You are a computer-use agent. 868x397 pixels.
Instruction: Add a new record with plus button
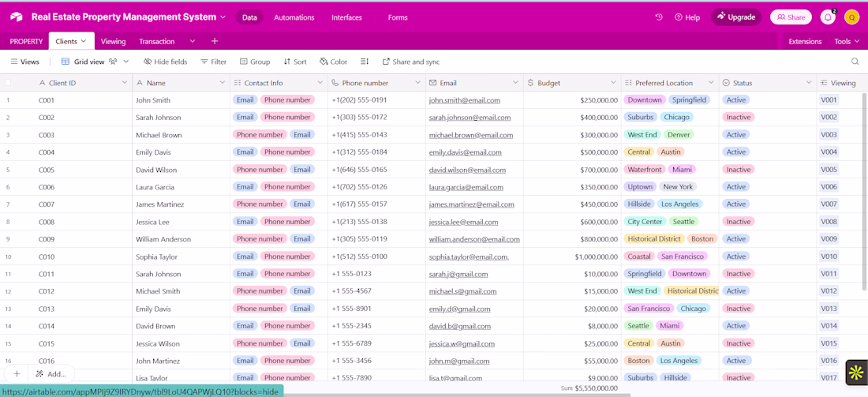pyautogui.click(x=17, y=374)
